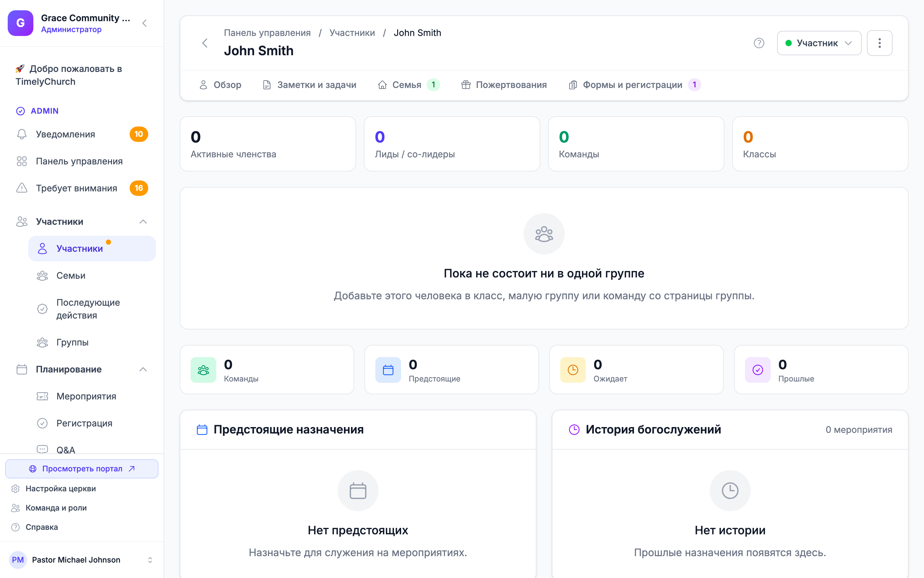Click the check icon beside Регистрация
The image size is (924, 578).
[x=42, y=423]
